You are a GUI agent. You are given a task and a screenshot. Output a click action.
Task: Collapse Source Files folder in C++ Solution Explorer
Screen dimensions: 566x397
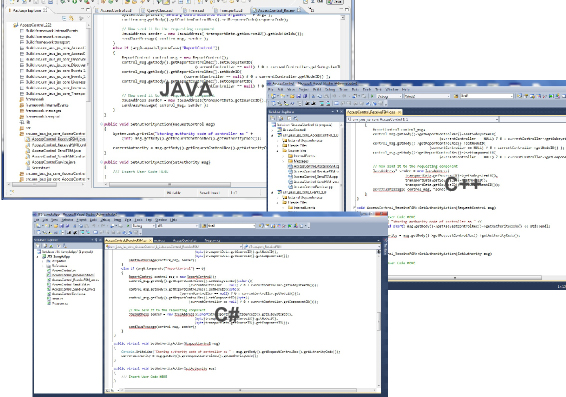click(x=278, y=151)
